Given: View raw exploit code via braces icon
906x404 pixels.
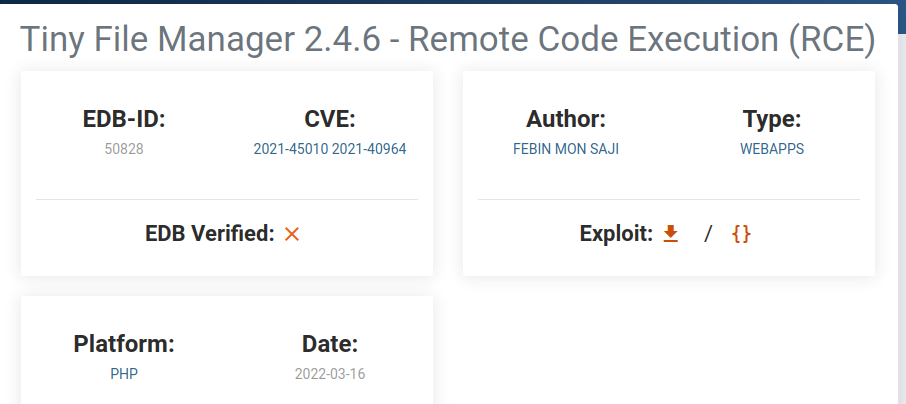Looking at the screenshot, I should (741, 234).
